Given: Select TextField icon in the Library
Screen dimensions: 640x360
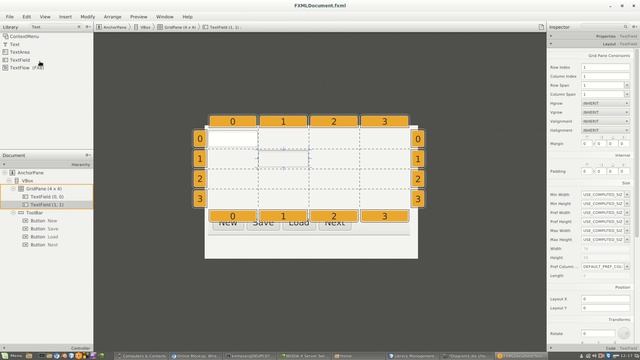Looking at the screenshot, I should 5,60.
